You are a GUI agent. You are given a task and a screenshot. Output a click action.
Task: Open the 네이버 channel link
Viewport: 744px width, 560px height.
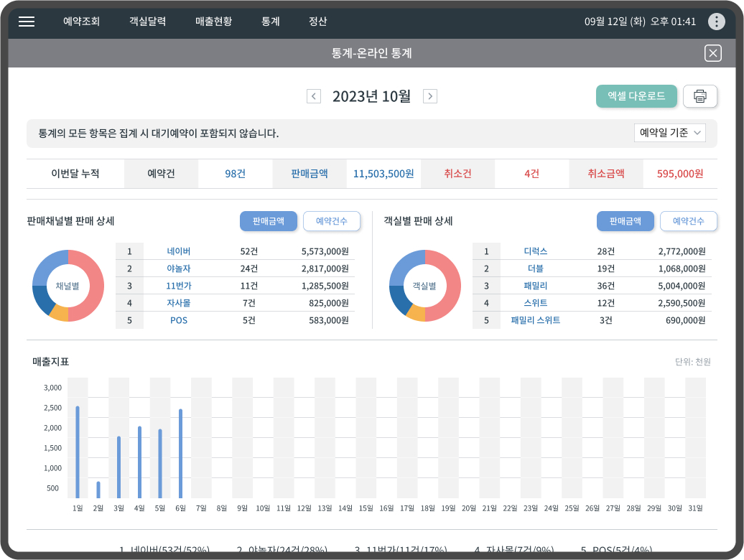coord(178,251)
